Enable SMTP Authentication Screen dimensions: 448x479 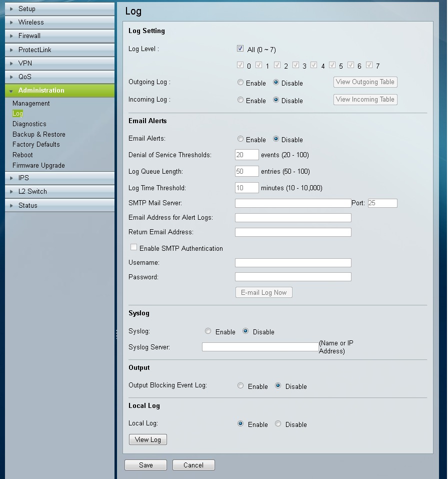click(x=133, y=247)
